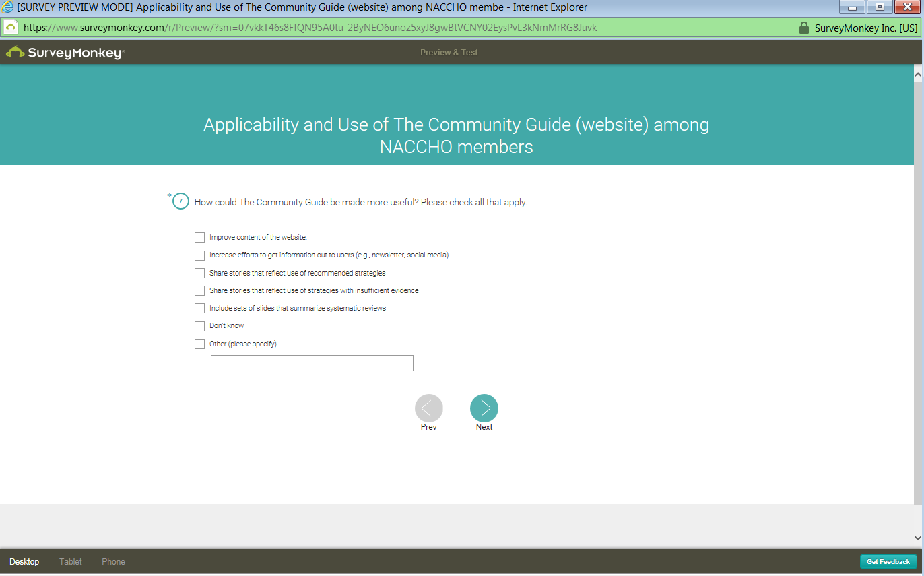Click the site favicon in address bar
Screen dimensions: 924x576
pos(11,28)
